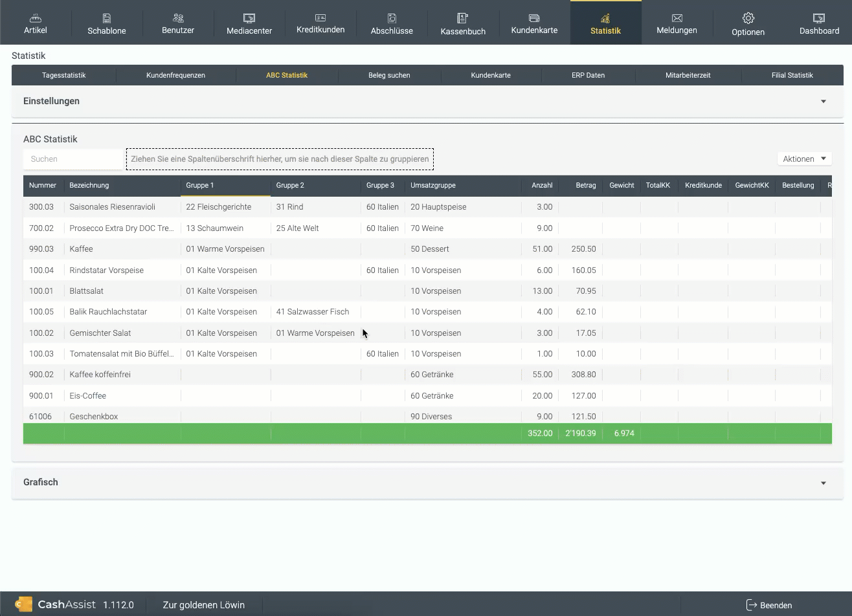The width and height of the screenshot is (852, 616).
Task: Open the Abschlüsse icon
Action: point(392,18)
